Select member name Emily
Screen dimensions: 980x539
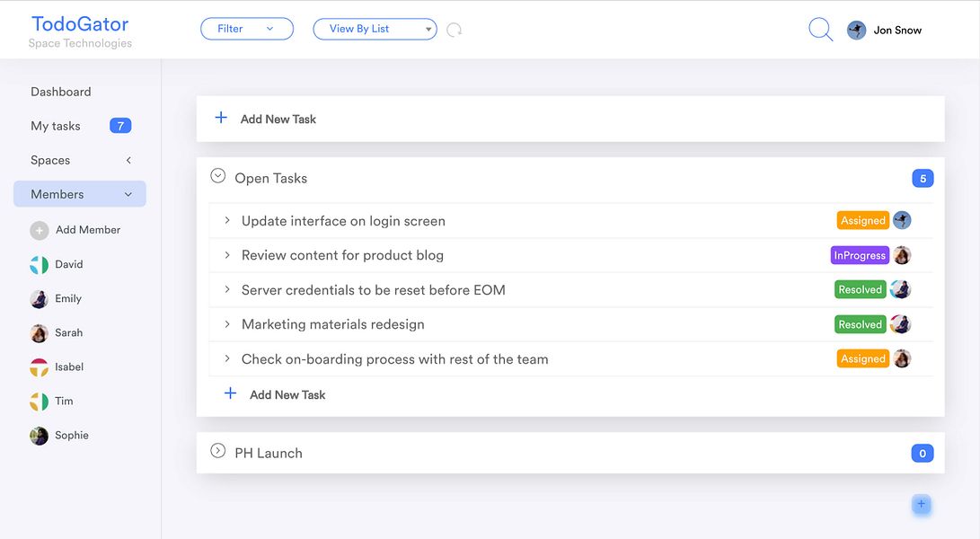[68, 298]
